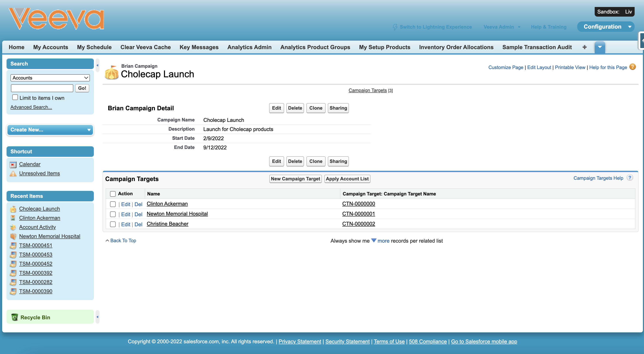The height and width of the screenshot is (354, 644).
Task: Click the New Campaign Target button
Action: pos(295,179)
